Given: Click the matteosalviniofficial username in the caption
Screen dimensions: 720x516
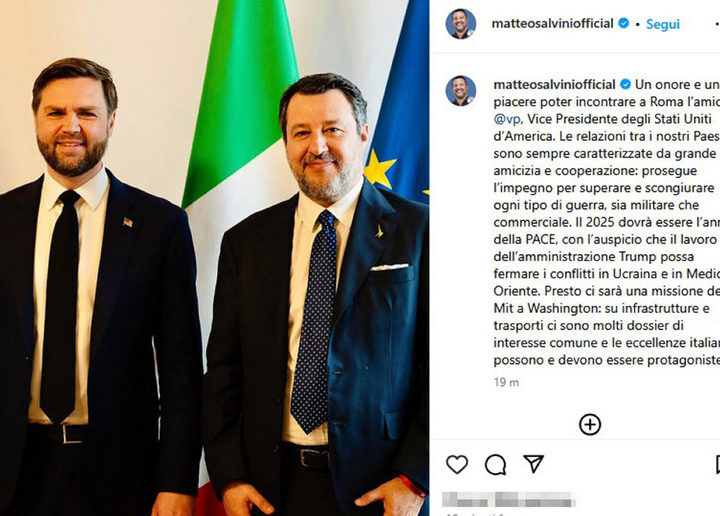Looking at the screenshot, I should (x=554, y=84).
